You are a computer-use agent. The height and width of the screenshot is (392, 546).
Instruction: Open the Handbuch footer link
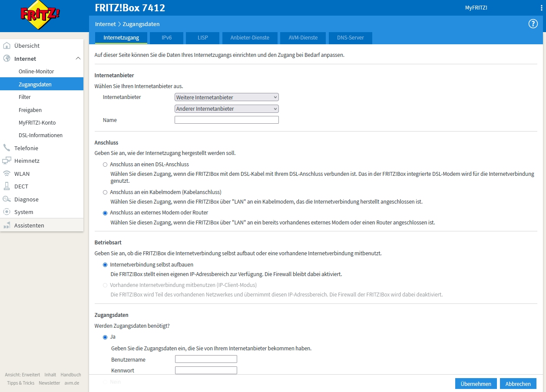(71, 375)
